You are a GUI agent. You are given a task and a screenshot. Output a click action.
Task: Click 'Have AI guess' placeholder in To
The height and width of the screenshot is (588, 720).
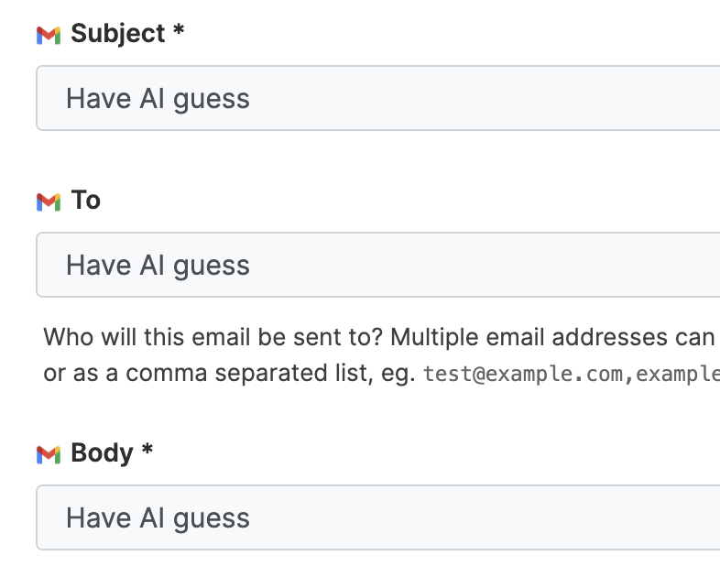(x=158, y=266)
